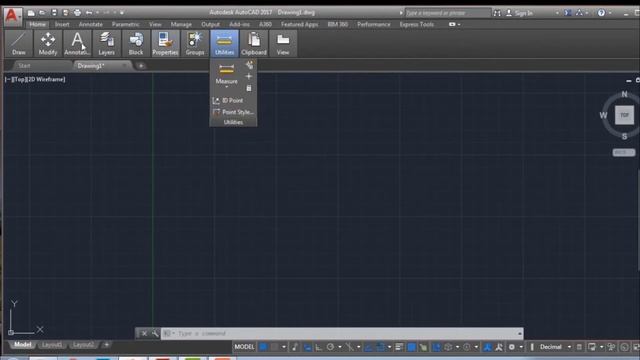Open the Express Tools ribbon tab
This screenshot has height=360, width=640.
pos(416,24)
